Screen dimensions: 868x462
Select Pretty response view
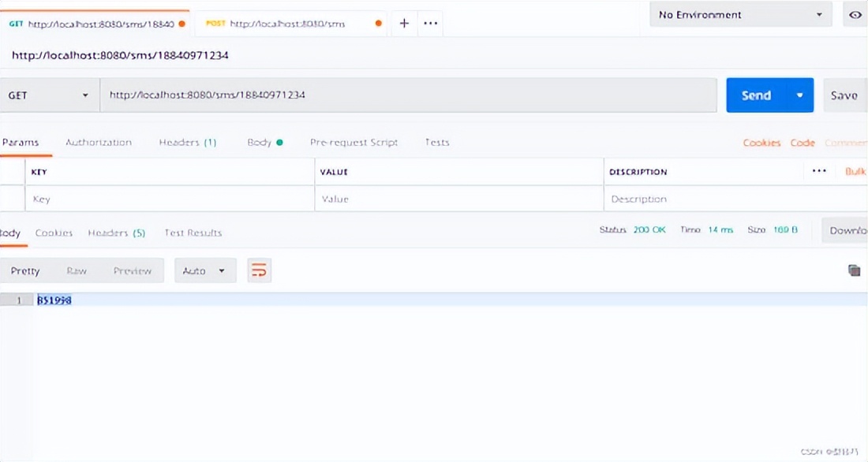(25, 270)
